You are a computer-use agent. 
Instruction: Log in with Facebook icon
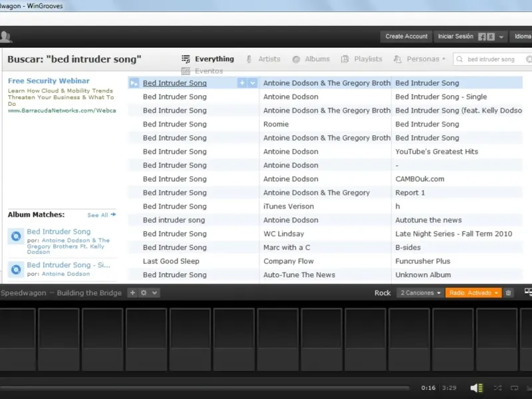pyautogui.click(x=481, y=37)
